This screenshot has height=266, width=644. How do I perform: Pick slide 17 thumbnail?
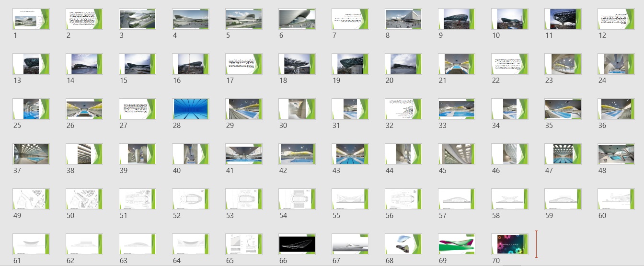click(x=244, y=64)
